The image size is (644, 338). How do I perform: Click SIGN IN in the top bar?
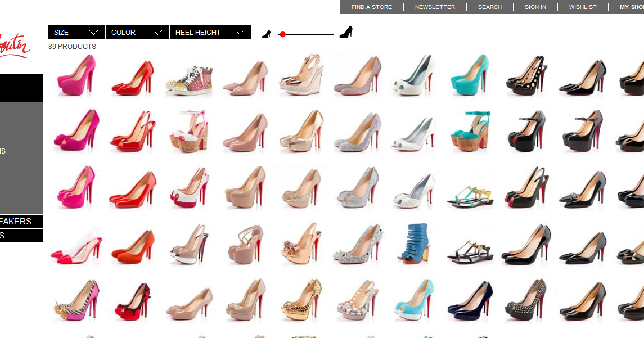tap(535, 7)
